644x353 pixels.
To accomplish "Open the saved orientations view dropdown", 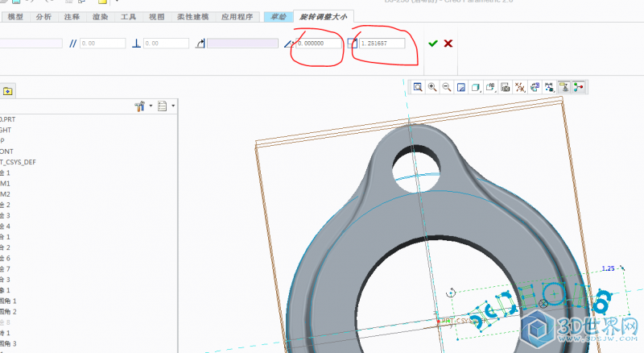I will pos(490,87).
